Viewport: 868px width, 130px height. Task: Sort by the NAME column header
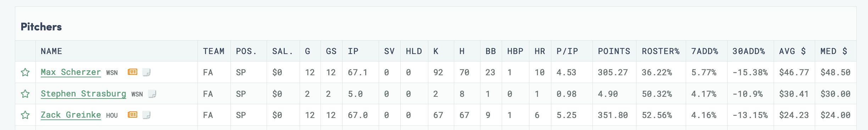pos(51,51)
